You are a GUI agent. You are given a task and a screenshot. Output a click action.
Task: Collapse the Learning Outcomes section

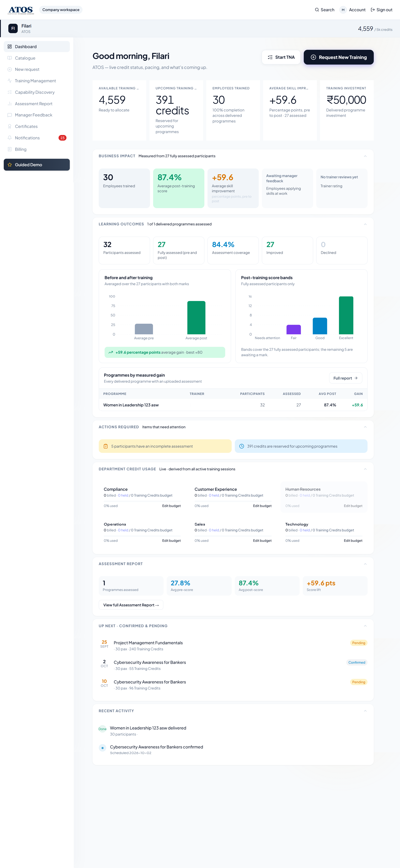click(365, 224)
